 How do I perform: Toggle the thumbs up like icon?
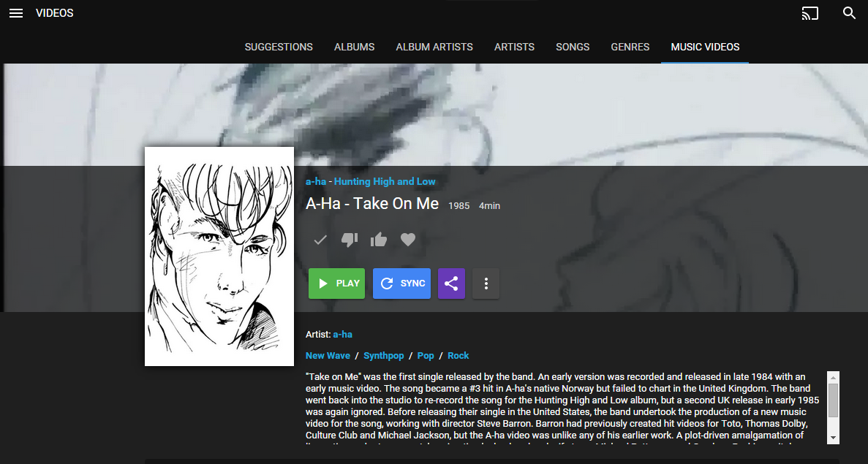pos(379,240)
